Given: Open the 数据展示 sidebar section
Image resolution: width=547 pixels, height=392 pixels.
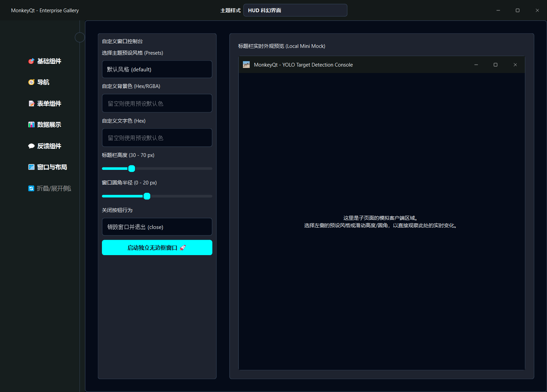Looking at the screenshot, I should coord(45,125).
